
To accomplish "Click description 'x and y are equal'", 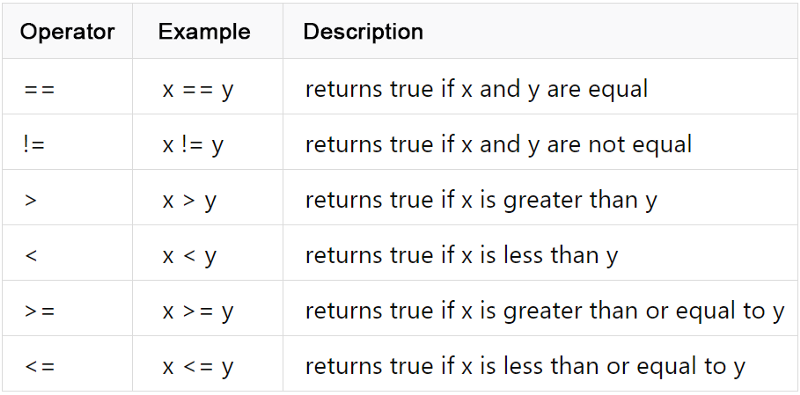I will pyautogui.click(x=554, y=90).
